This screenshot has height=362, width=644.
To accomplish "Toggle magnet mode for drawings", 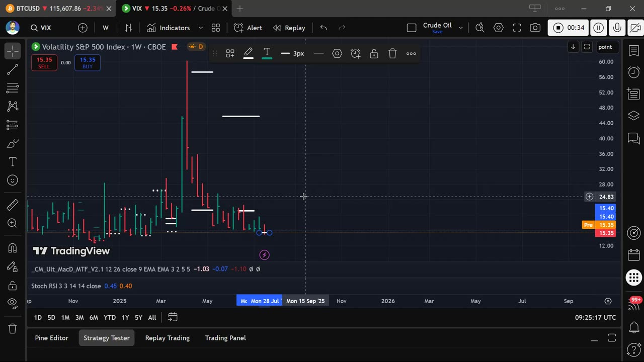I will pyautogui.click(x=13, y=248).
